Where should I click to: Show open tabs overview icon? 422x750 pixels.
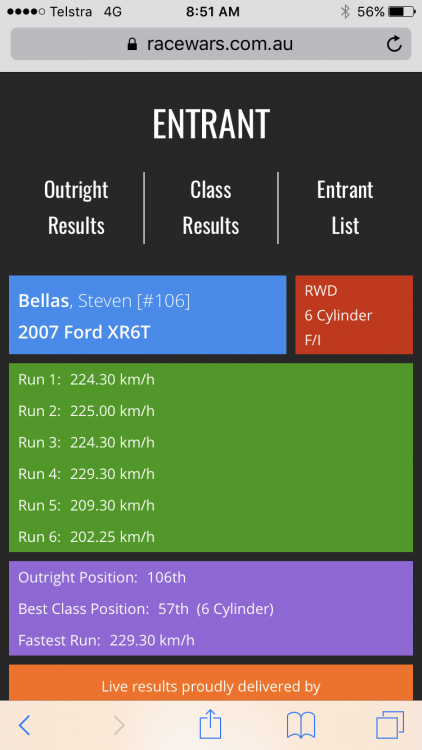[390, 725]
